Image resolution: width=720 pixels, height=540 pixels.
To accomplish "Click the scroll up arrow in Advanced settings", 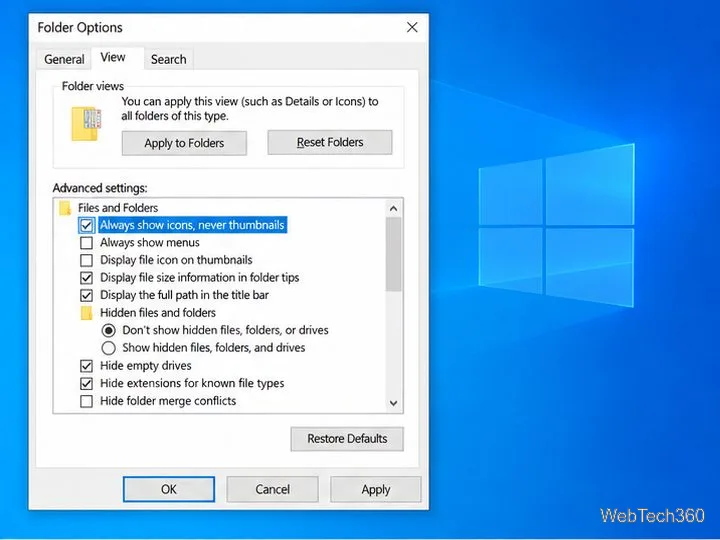I will (394, 208).
